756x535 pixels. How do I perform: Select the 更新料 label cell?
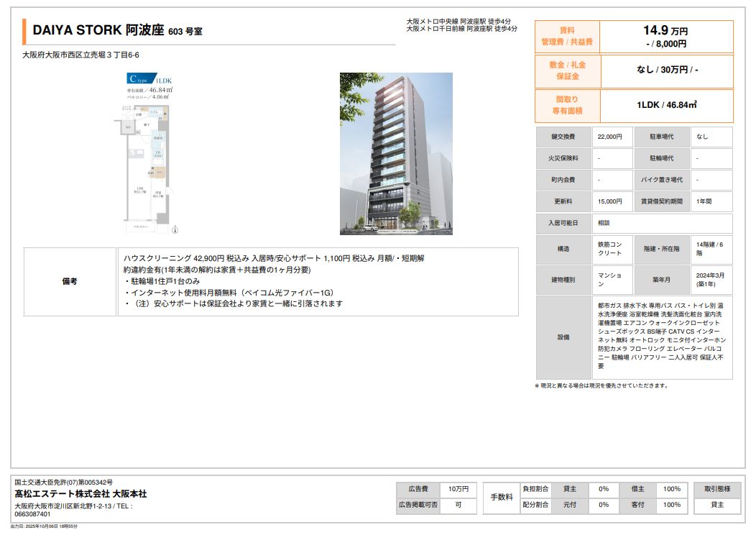point(564,201)
